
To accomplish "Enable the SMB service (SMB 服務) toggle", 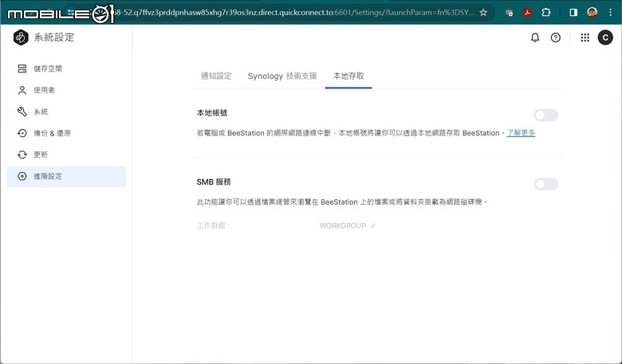I will click(545, 184).
